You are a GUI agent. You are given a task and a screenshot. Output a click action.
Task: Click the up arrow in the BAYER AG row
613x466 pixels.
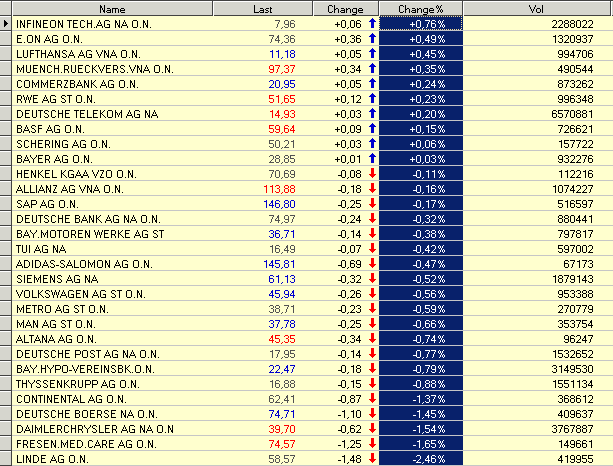tap(372, 158)
